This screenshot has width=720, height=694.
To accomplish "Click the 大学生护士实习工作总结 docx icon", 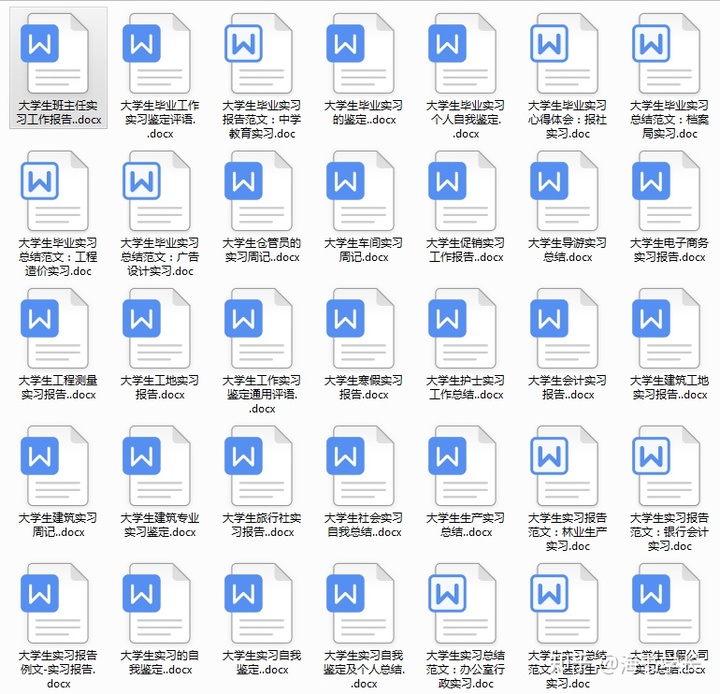I will pos(465,329).
